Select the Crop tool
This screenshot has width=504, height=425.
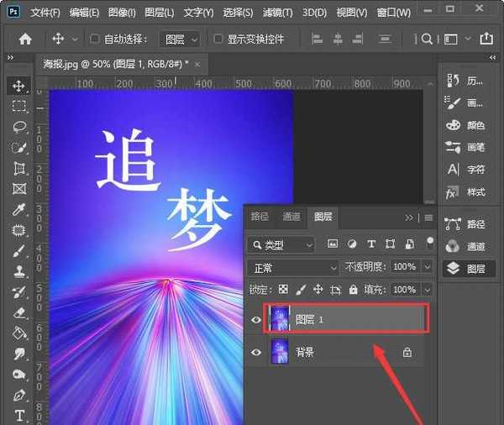(18, 168)
